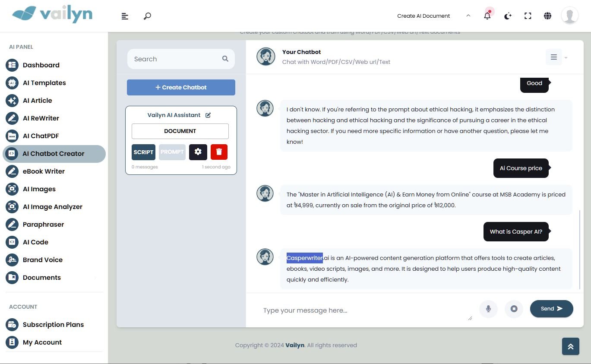Open AI Templates in the sidebar
Image resolution: width=591 pixels, height=364 pixels.
(x=44, y=83)
